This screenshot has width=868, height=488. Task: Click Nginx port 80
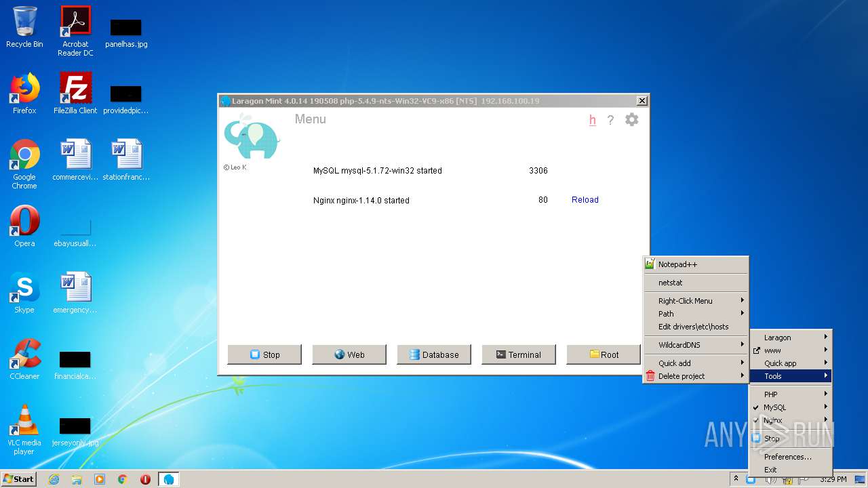[x=543, y=200]
